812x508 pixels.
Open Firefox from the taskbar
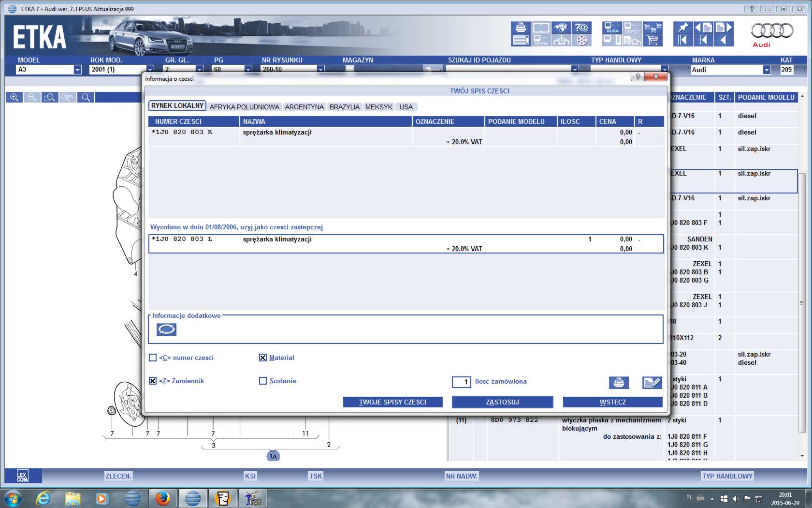[163, 498]
